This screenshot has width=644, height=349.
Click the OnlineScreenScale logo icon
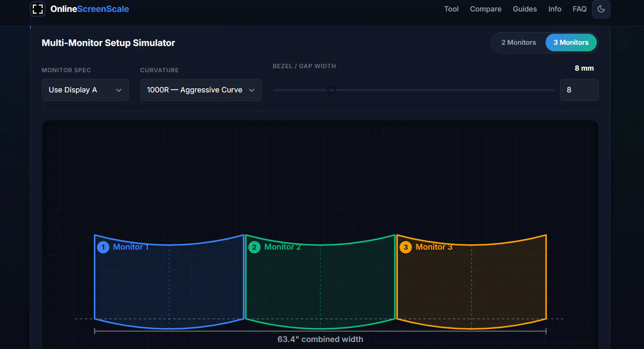coord(38,9)
